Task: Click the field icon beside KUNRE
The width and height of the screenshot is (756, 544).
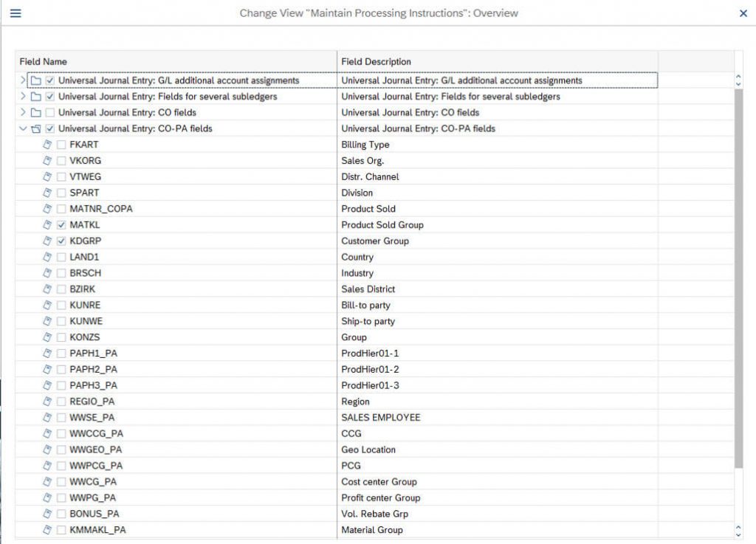Action: (47, 305)
